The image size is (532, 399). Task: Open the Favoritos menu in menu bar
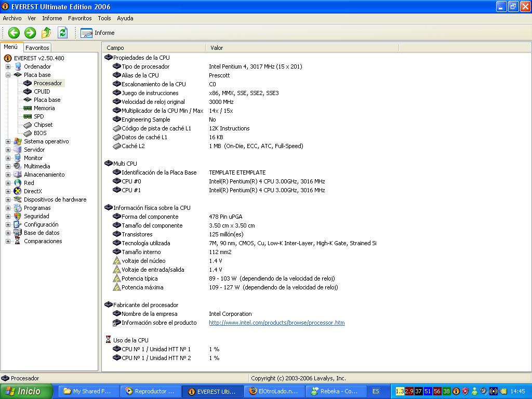[79, 18]
